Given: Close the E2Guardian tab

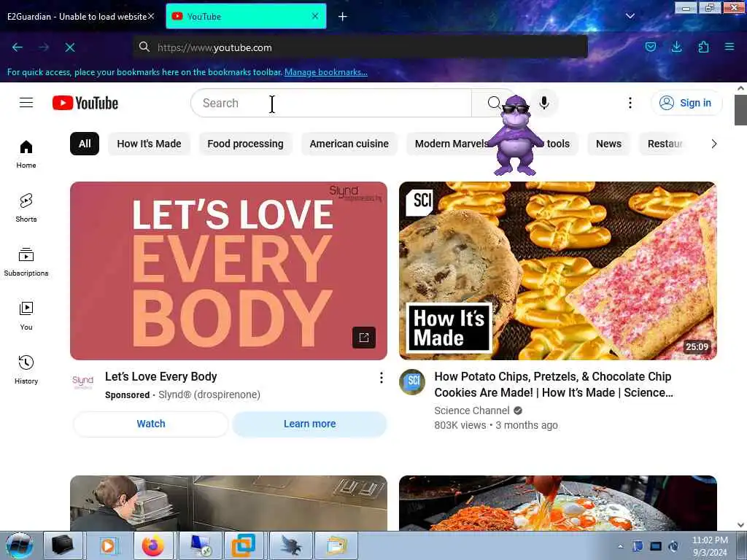Looking at the screenshot, I should click(151, 16).
